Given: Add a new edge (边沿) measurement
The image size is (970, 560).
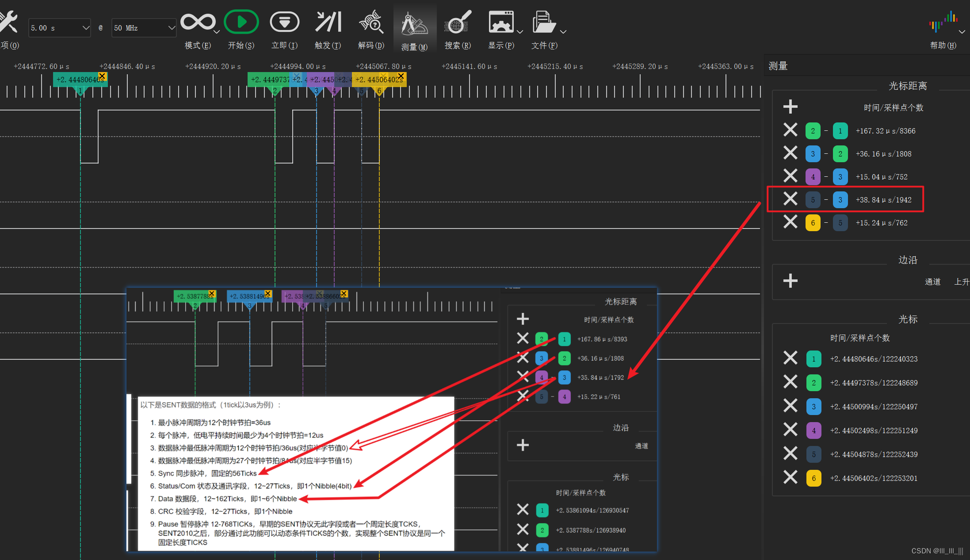Looking at the screenshot, I should pyautogui.click(x=790, y=281).
